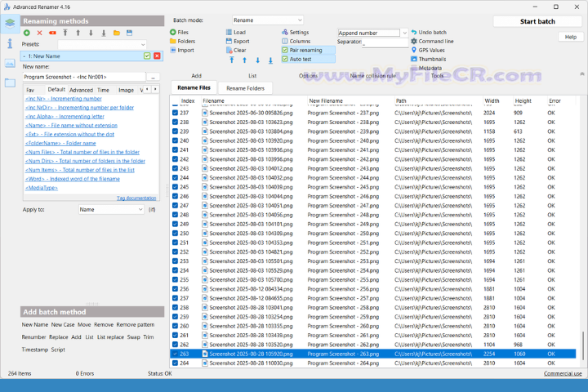This screenshot has width=588, height=392.
Task: Click the Import button
Action: 182,51
